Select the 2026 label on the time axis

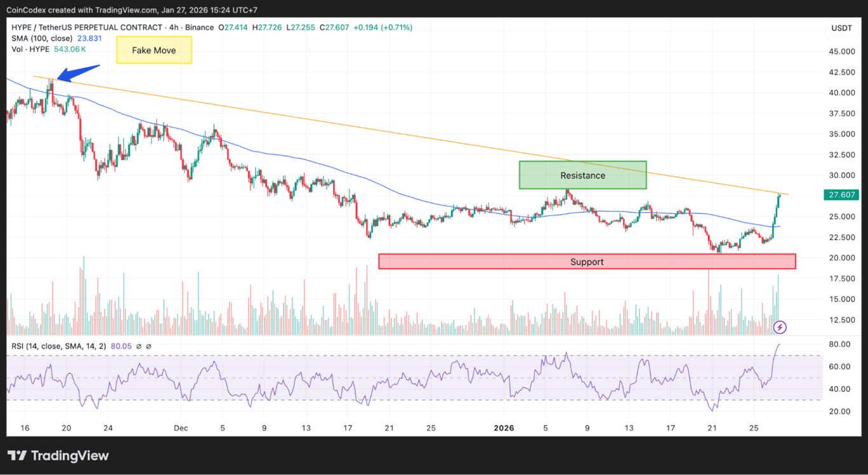pos(504,428)
